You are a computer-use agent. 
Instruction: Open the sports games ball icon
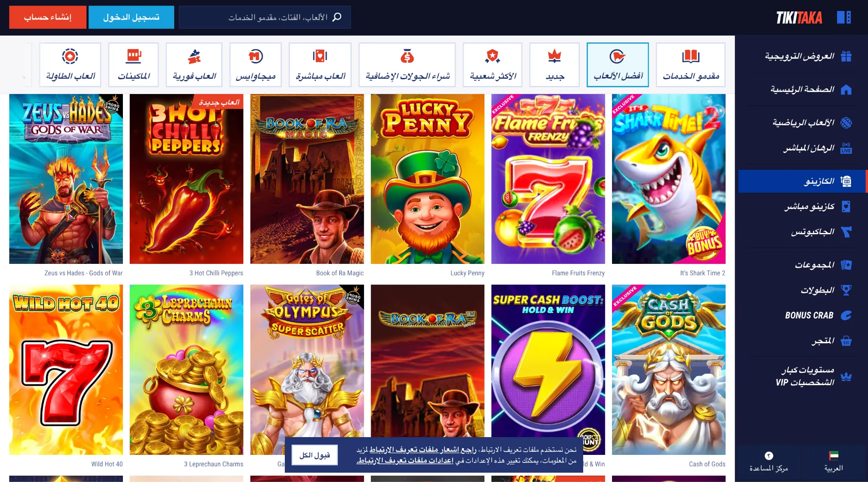(846, 123)
